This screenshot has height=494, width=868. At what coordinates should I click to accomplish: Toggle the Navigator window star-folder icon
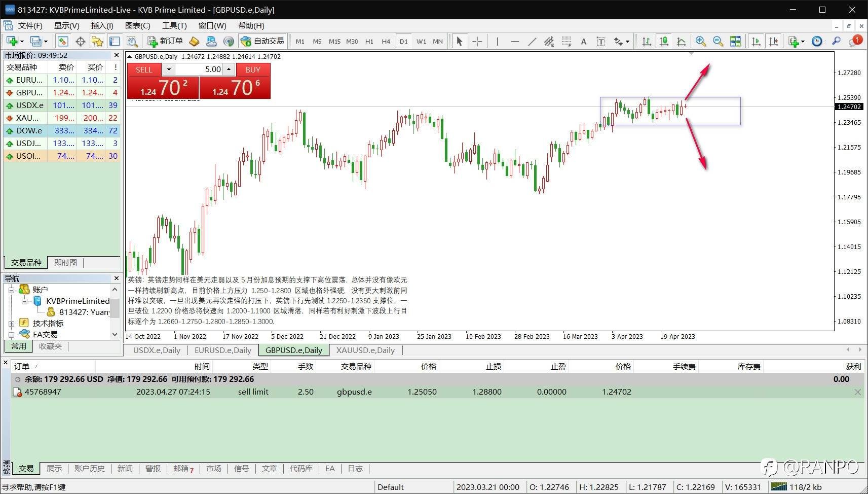(x=97, y=41)
